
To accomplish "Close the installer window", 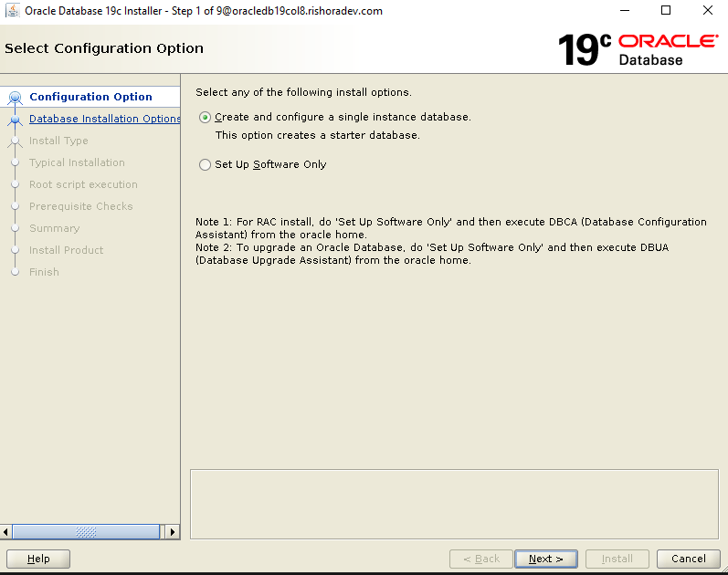I will (707, 11).
